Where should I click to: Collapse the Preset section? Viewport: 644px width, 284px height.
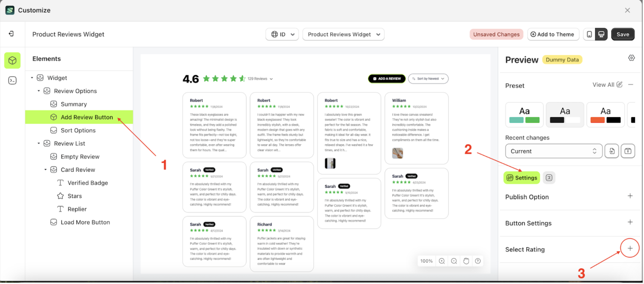631,85
